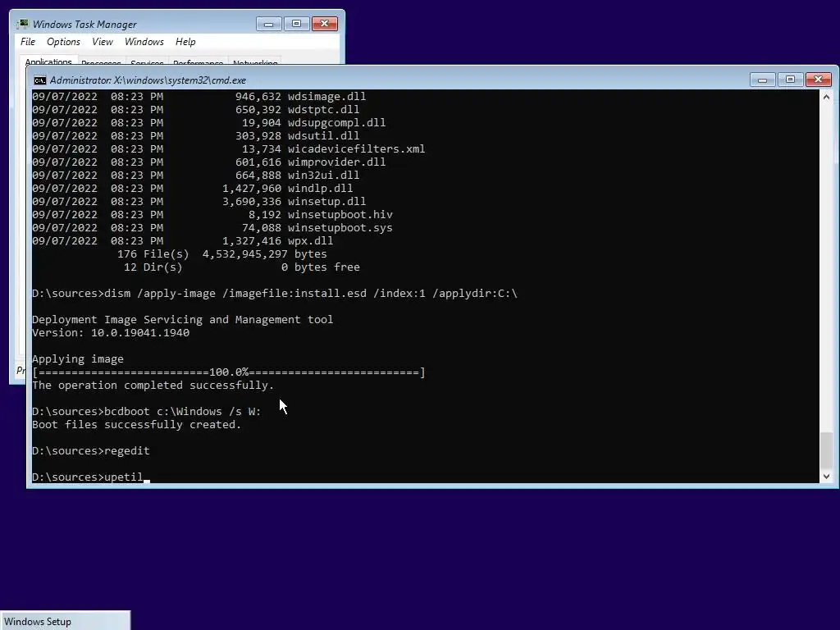Click the wdsupgcompl.dll file row

(209, 123)
